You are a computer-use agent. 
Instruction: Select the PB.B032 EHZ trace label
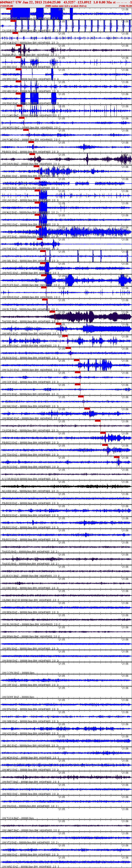click(30, 528)
